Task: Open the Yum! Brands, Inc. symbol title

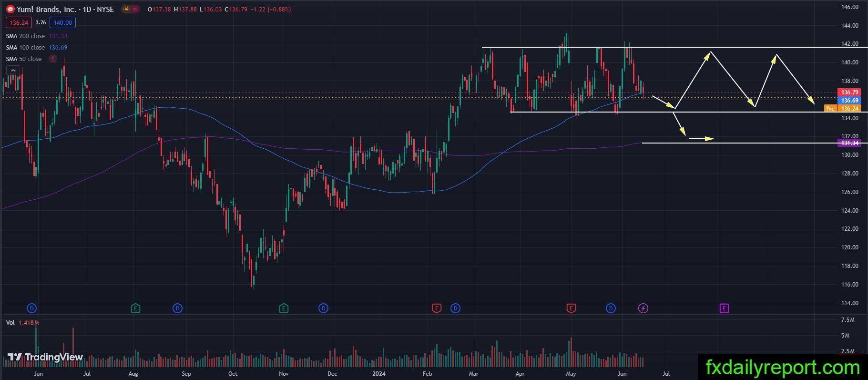Action: click(x=46, y=9)
